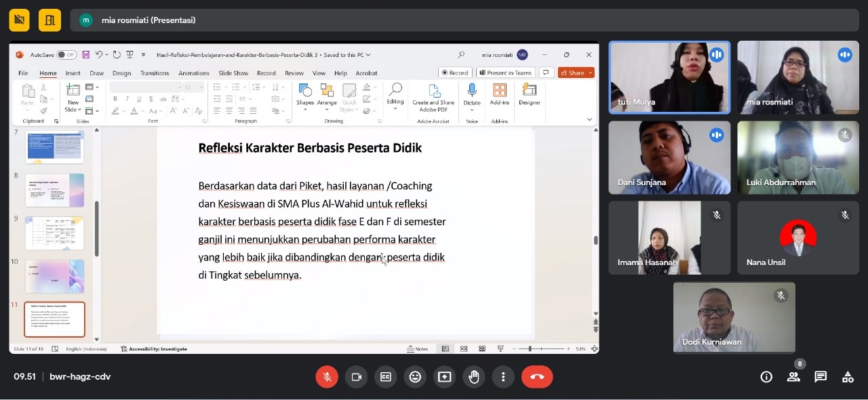This screenshot has height=400, width=868.
Task: Open the file name saved-location dropdown
Action: pos(368,55)
